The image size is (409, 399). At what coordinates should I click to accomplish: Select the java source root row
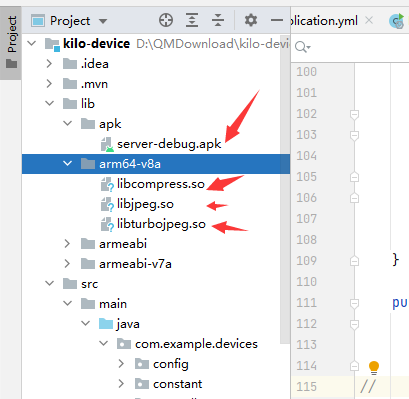[156, 324]
